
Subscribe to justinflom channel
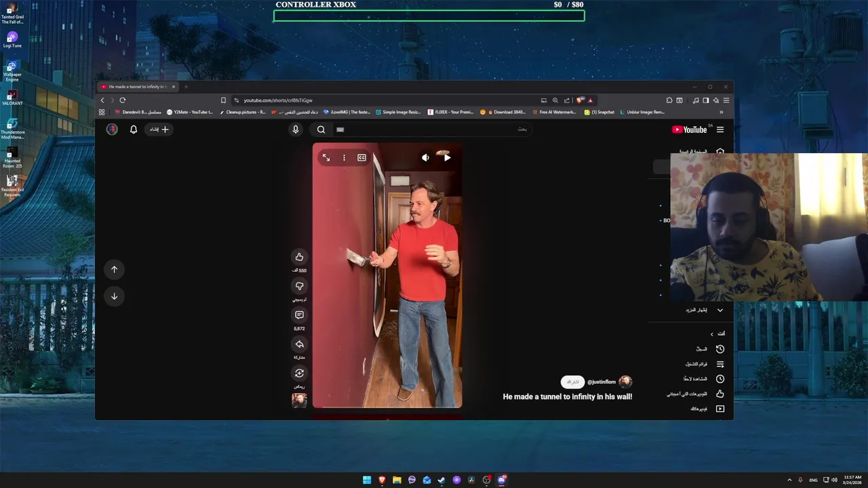[x=572, y=382]
